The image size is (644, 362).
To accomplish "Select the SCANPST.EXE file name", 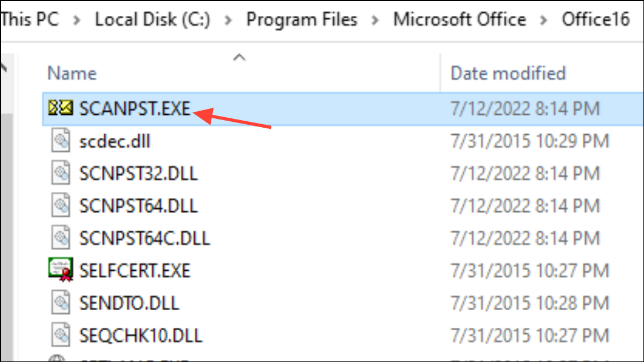I will pos(135,109).
